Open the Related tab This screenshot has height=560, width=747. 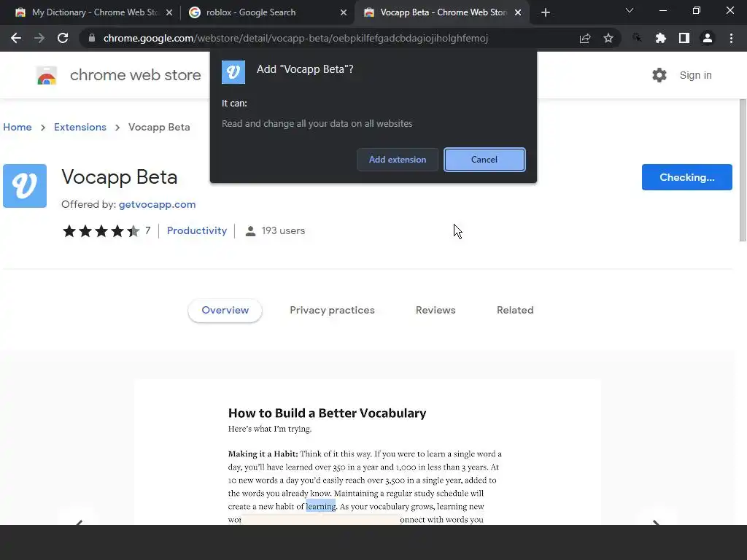515,311
